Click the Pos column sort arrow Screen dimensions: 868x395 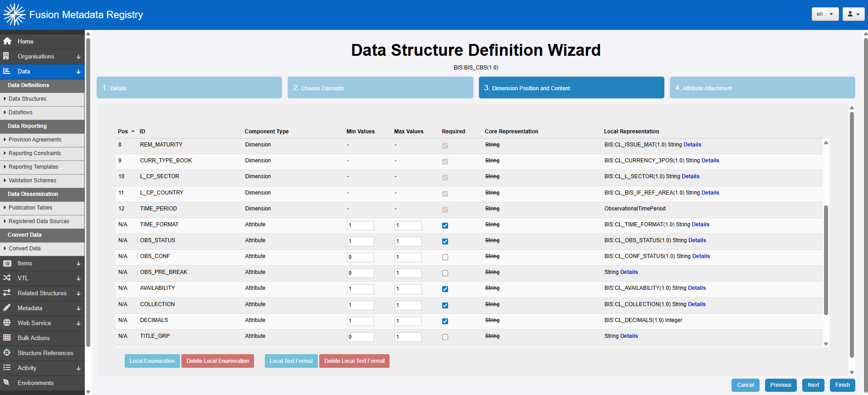[x=133, y=132]
